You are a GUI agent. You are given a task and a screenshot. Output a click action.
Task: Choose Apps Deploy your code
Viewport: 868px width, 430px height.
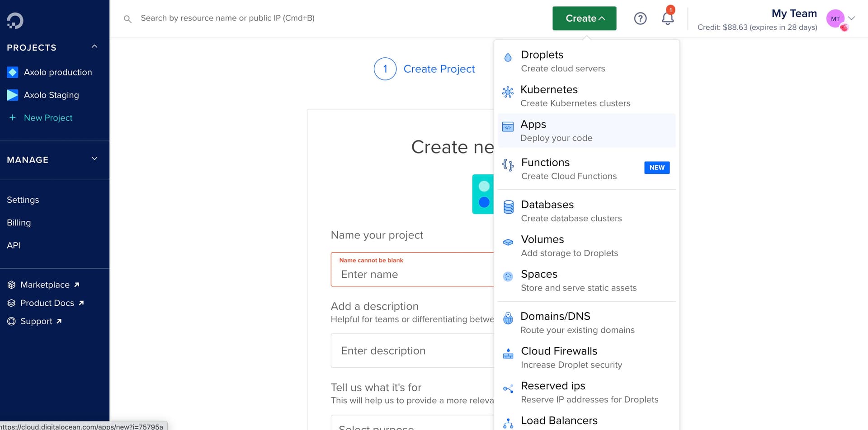pyautogui.click(x=586, y=131)
